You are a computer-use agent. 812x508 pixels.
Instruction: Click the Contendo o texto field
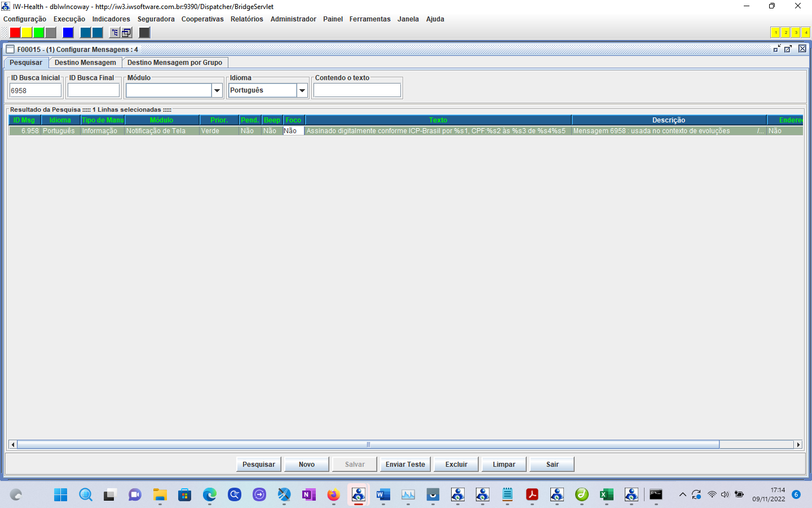(357, 90)
